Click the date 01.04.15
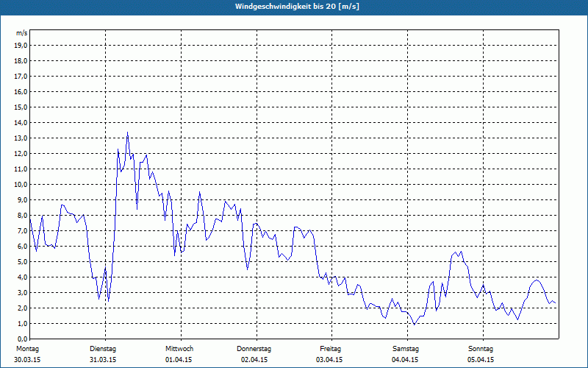Viewport: 588px width, 368px height. [x=179, y=360]
